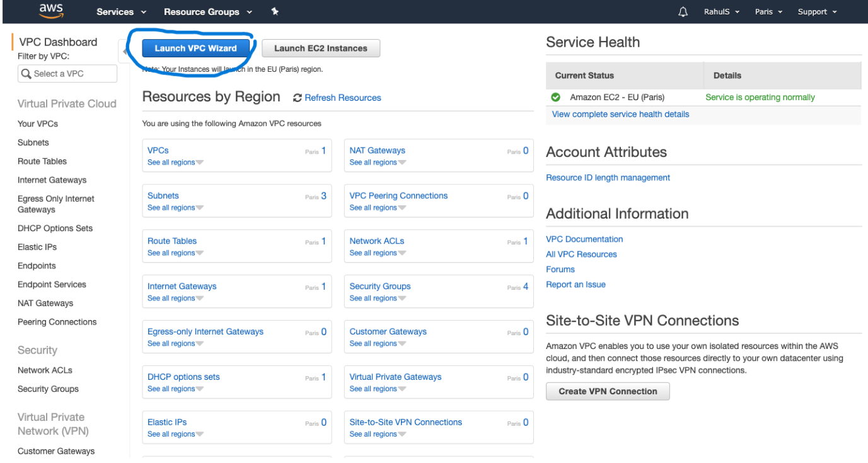Open Route Tables in the sidebar
Screen dimensions: 868x463
[42, 162]
